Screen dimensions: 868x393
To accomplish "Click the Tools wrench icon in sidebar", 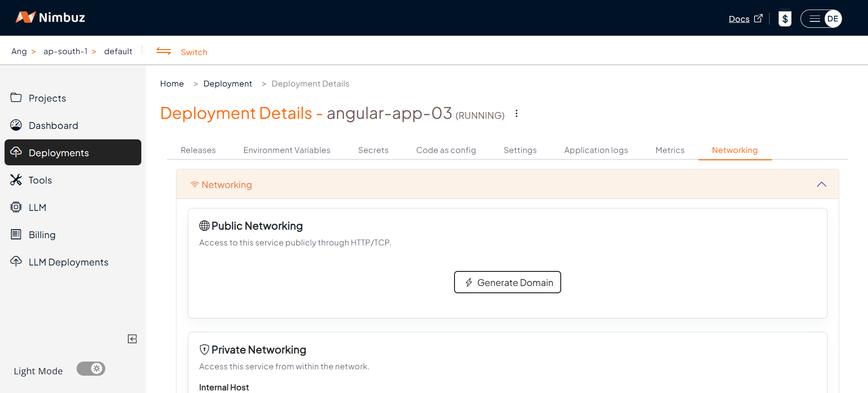I will tap(16, 180).
